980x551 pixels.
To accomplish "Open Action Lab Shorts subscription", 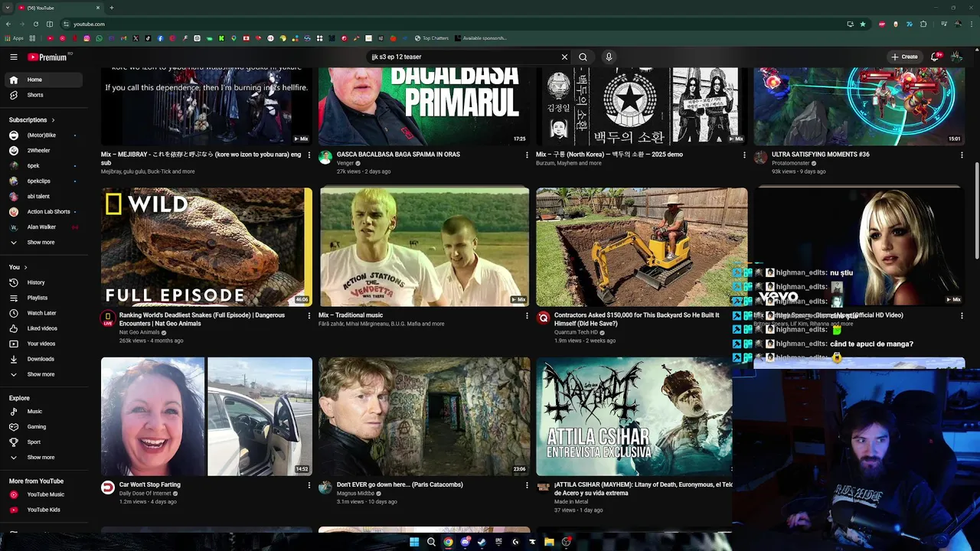I will [44, 212].
